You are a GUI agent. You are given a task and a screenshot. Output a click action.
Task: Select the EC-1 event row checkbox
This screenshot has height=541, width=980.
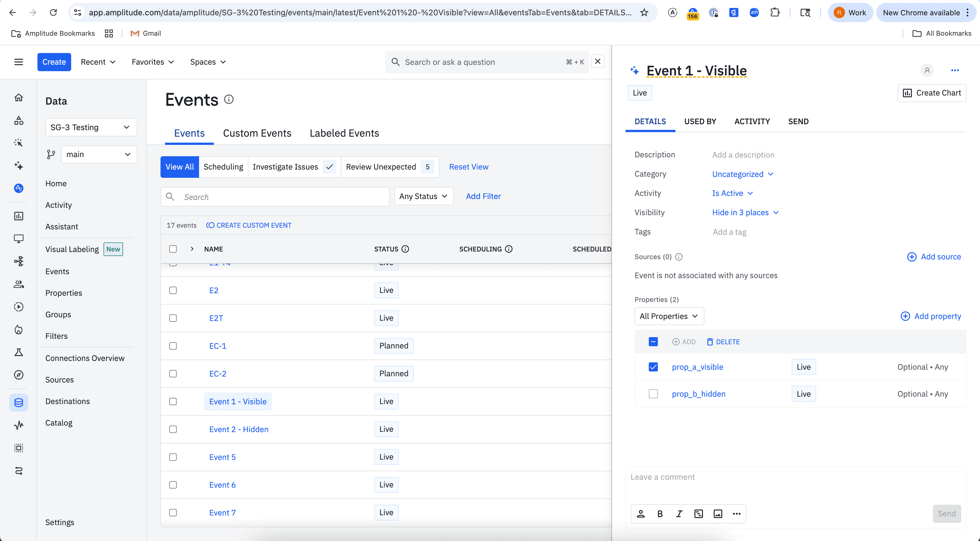[173, 346]
